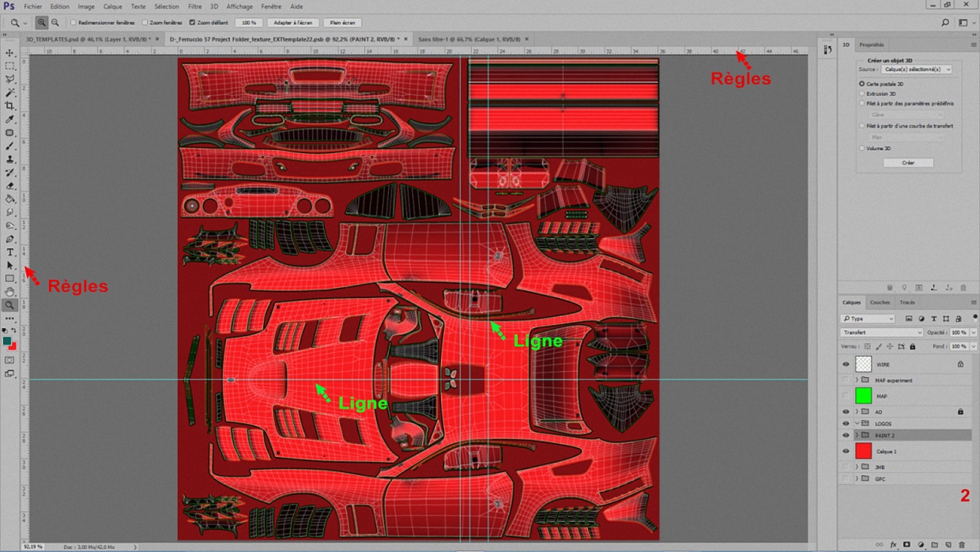This screenshot has height=552, width=980.
Task: Enable the Zoom fenêtres checkbox
Action: pos(145,23)
